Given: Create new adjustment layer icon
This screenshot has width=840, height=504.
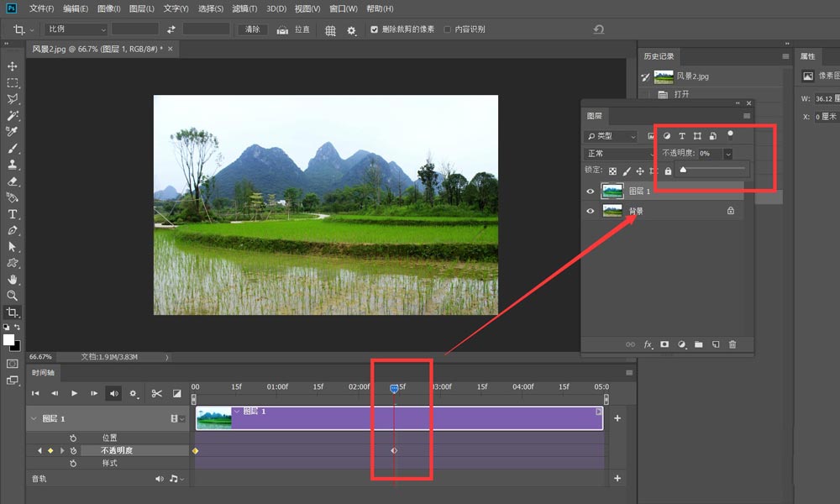Looking at the screenshot, I should [681, 344].
